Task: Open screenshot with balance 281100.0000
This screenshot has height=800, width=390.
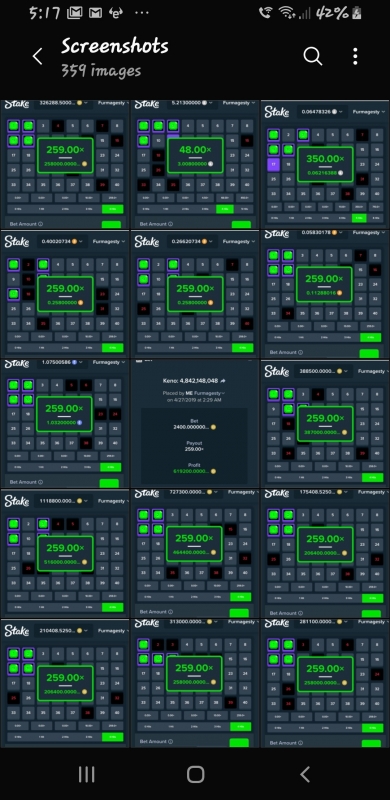Action: click(325, 684)
